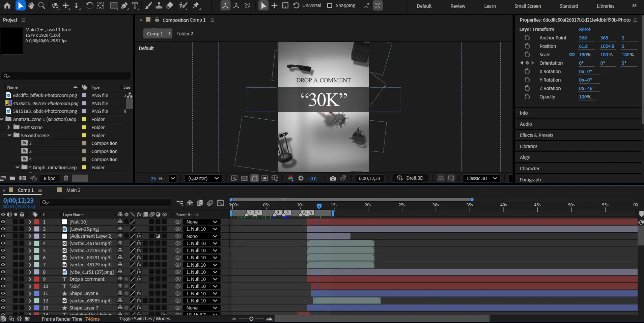Screen dimensions: 644x323
Task: Select the Hand tool
Action: [x=31, y=5]
